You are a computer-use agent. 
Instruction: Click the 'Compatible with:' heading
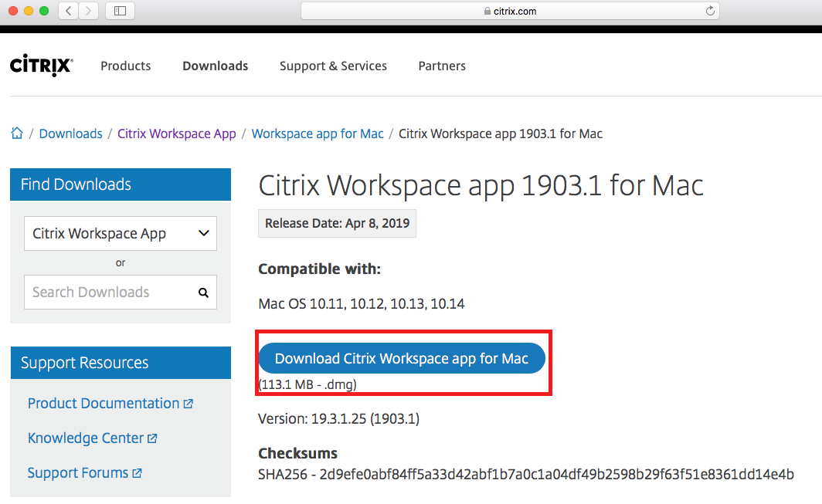(319, 269)
